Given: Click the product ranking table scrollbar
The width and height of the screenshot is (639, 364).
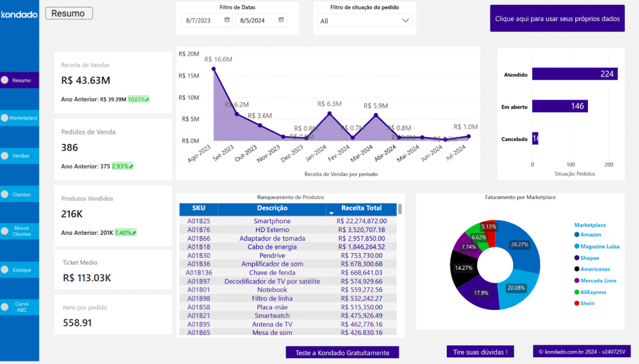Looking at the screenshot, I should click(400, 209).
